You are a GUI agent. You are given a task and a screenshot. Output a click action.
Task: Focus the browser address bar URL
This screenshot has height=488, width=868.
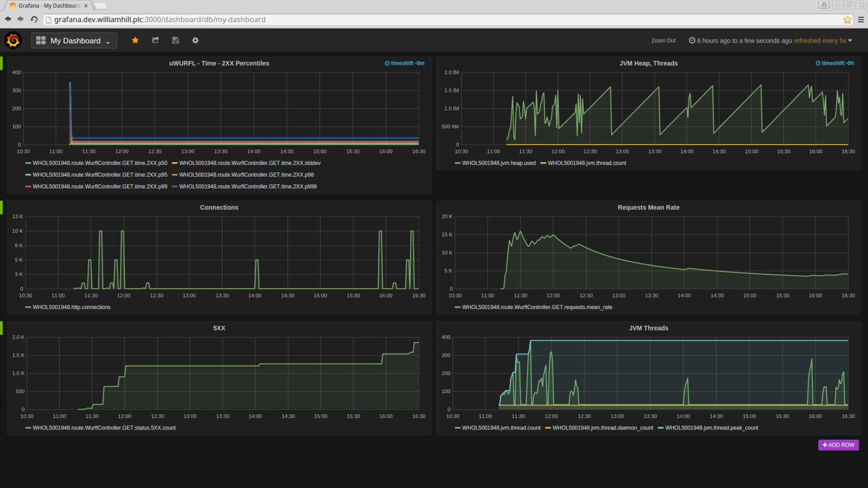159,20
